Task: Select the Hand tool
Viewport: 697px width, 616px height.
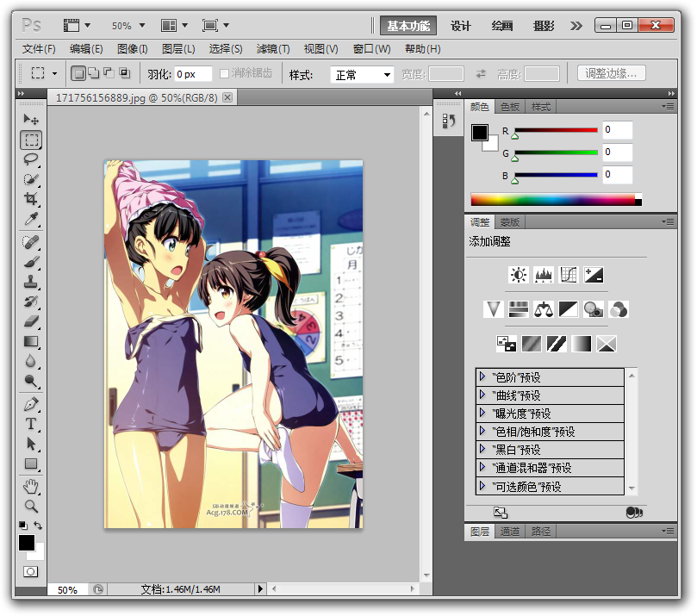Action: click(31, 487)
